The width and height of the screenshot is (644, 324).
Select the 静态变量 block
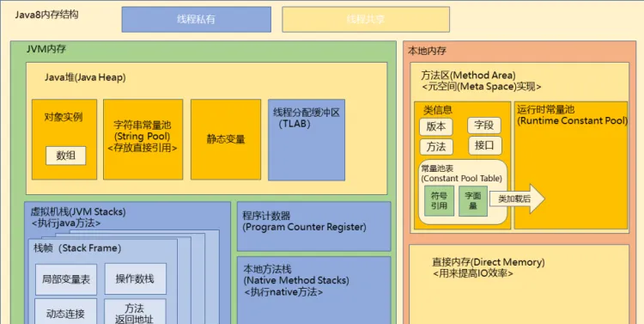tap(226, 139)
